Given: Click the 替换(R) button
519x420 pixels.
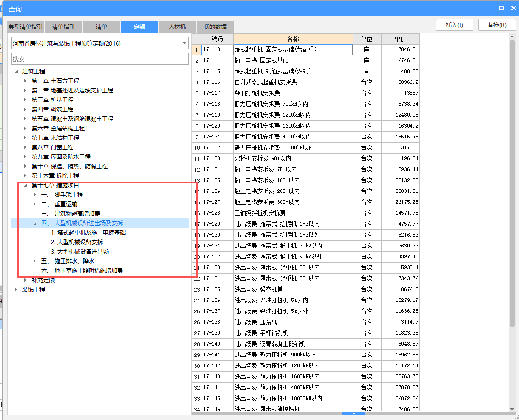Looking at the screenshot, I should pos(497,25).
